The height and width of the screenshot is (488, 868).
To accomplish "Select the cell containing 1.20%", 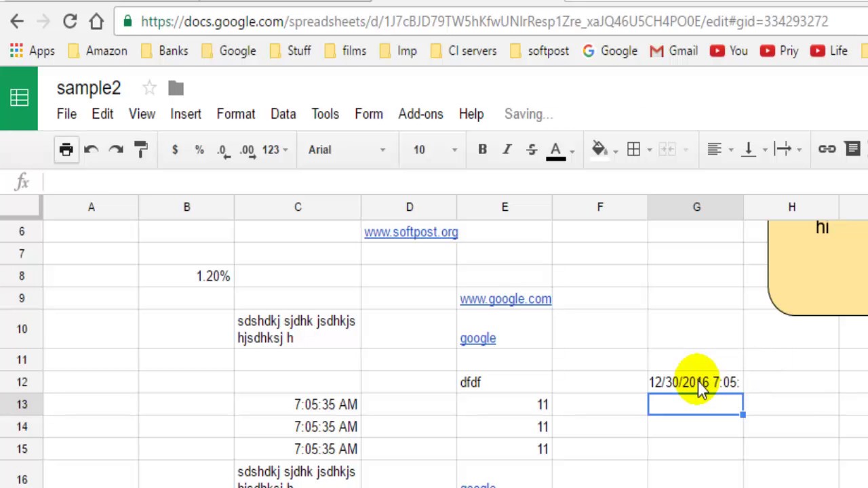I will (x=186, y=277).
